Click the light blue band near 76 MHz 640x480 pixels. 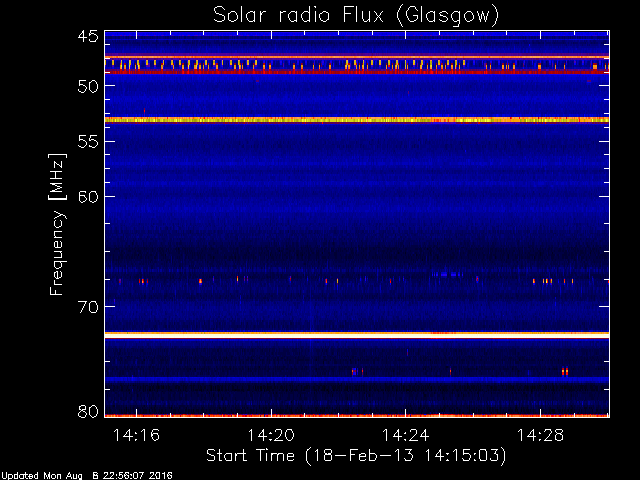(357, 380)
